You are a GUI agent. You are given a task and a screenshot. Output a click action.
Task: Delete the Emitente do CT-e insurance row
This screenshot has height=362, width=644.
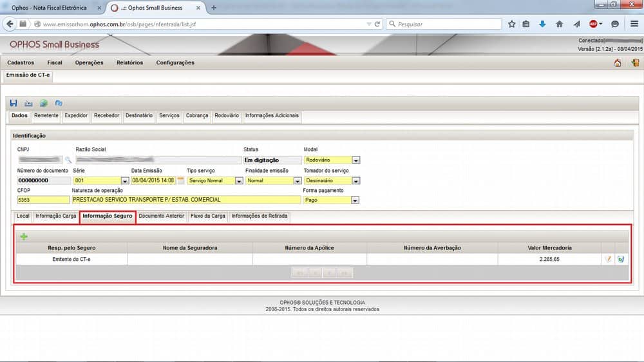point(621,259)
